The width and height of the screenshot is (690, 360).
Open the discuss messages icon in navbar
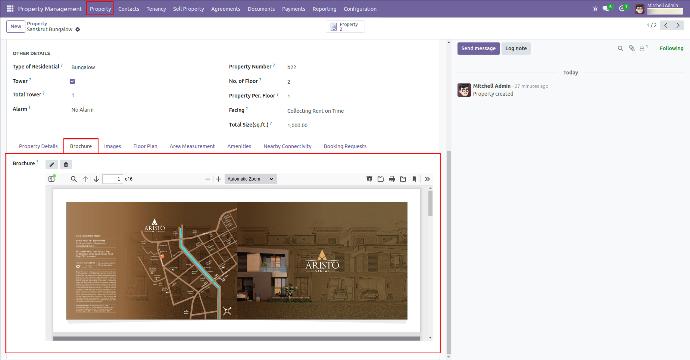[x=607, y=8]
